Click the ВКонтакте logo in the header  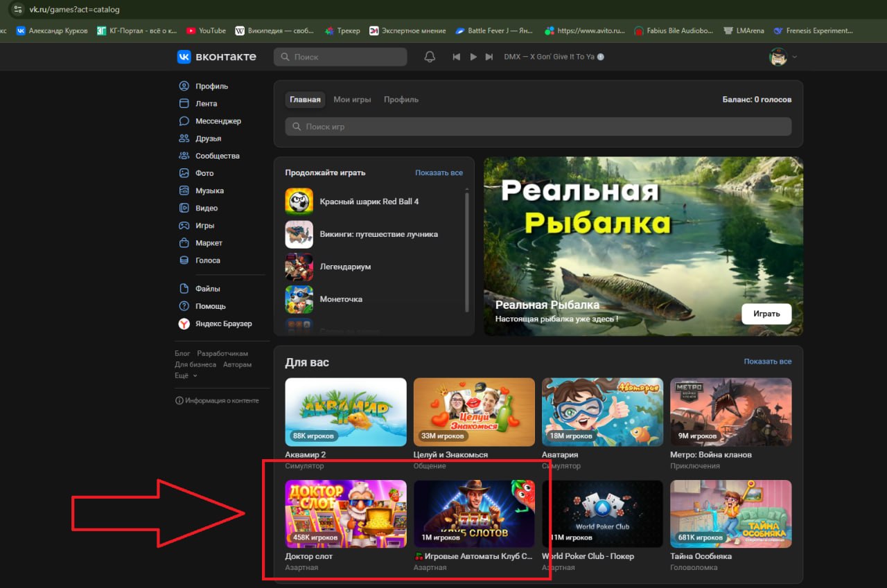click(217, 57)
